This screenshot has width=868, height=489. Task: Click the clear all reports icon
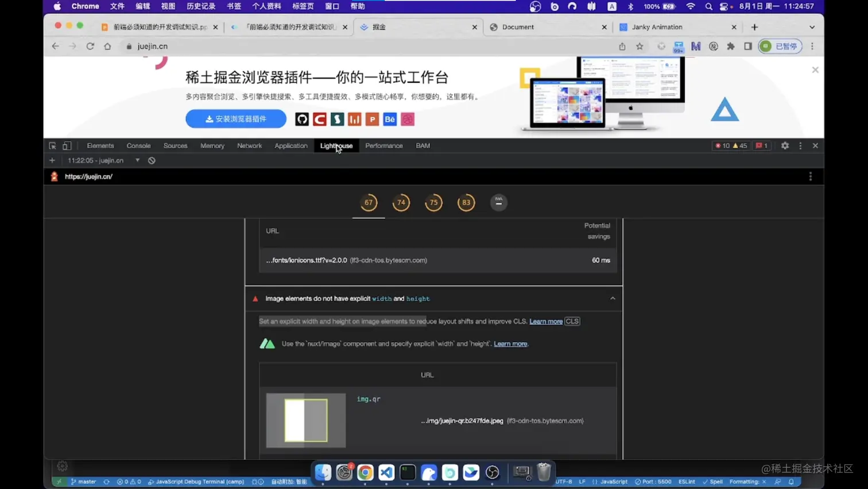coord(152,160)
